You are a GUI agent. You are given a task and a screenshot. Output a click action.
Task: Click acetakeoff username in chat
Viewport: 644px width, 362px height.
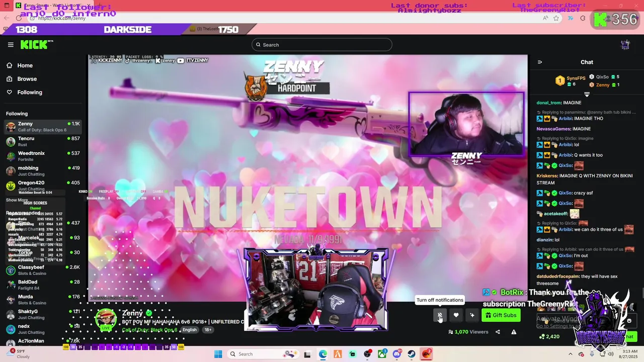(555, 214)
